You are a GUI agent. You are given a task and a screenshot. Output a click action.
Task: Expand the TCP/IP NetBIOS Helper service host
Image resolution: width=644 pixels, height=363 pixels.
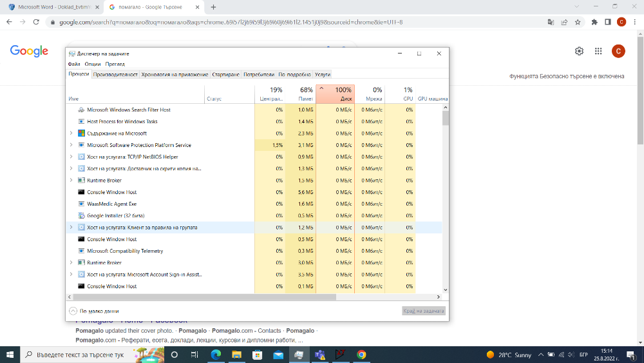point(71,157)
